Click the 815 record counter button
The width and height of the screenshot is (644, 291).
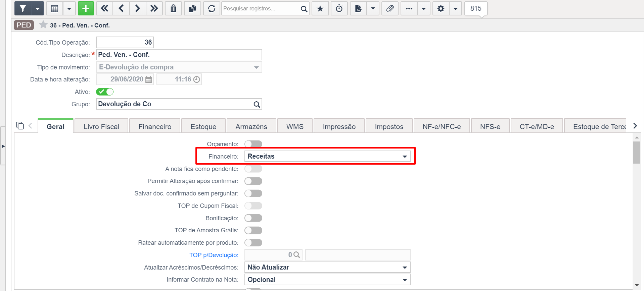pyautogui.click(x=476, y=8)
